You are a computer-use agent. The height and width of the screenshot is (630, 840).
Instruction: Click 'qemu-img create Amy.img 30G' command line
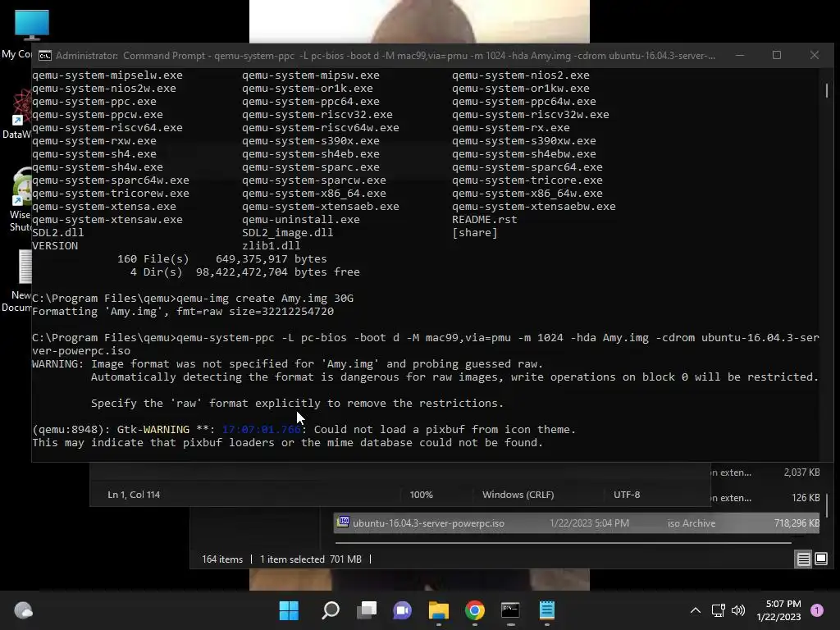[265, 299]
